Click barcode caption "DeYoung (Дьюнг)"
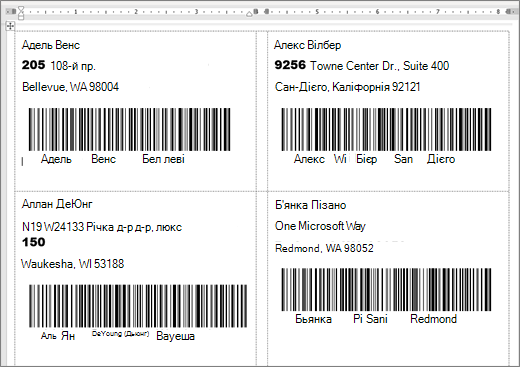Screen dimensions: 520x367 (120, 334)
